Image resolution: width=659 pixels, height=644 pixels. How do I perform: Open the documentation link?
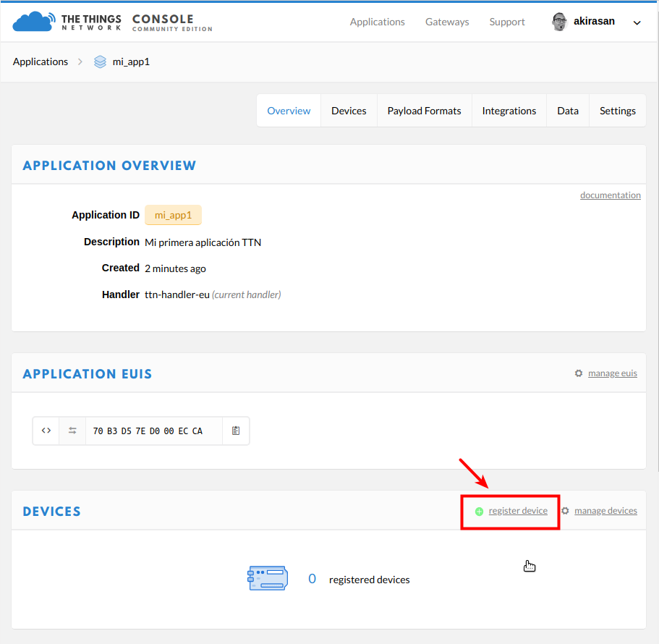click(x=611, y=195)
